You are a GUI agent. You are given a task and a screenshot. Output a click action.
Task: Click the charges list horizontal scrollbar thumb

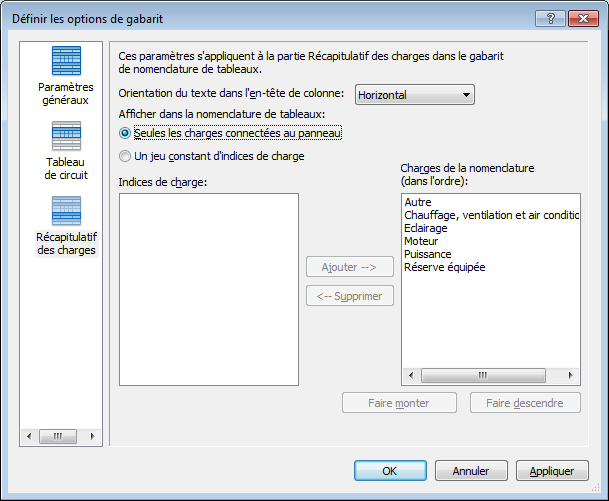(x=483, y=375)
